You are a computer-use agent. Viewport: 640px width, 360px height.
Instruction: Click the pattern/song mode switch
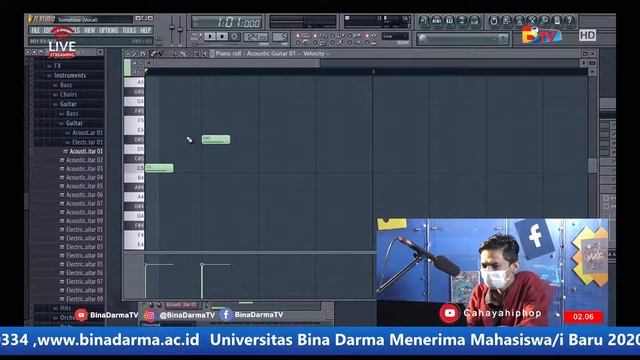coord(196,36)
